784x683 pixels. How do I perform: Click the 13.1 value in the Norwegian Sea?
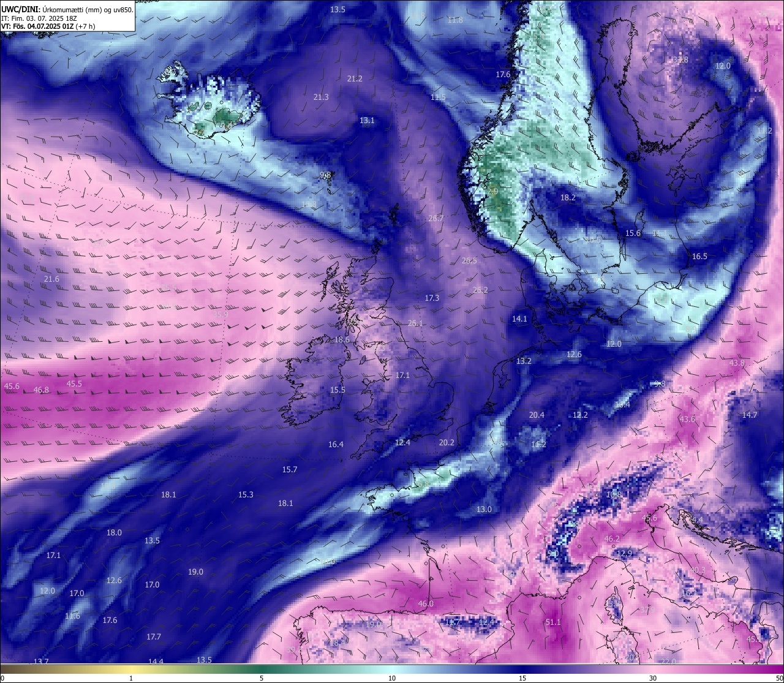pos(367,120)
